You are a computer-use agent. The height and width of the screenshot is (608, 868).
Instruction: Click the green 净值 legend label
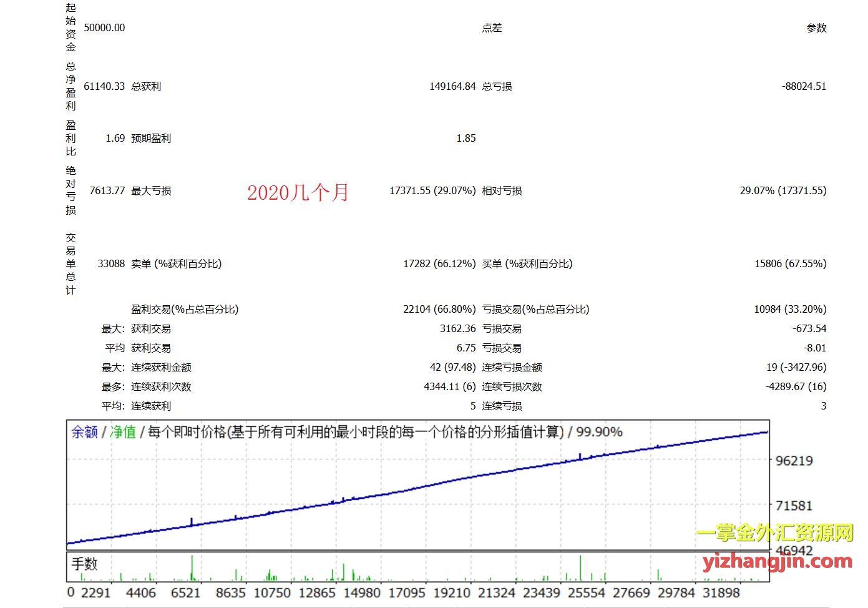pos(123,432)
